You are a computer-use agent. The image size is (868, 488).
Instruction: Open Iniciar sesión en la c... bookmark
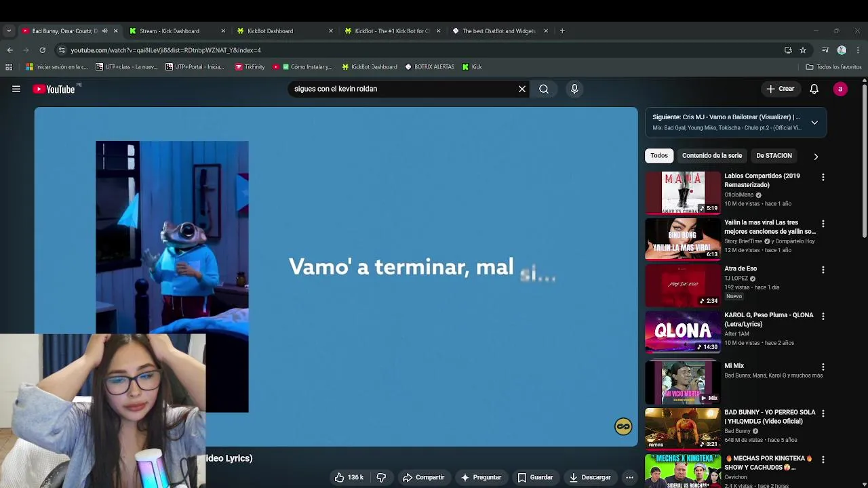57,66
